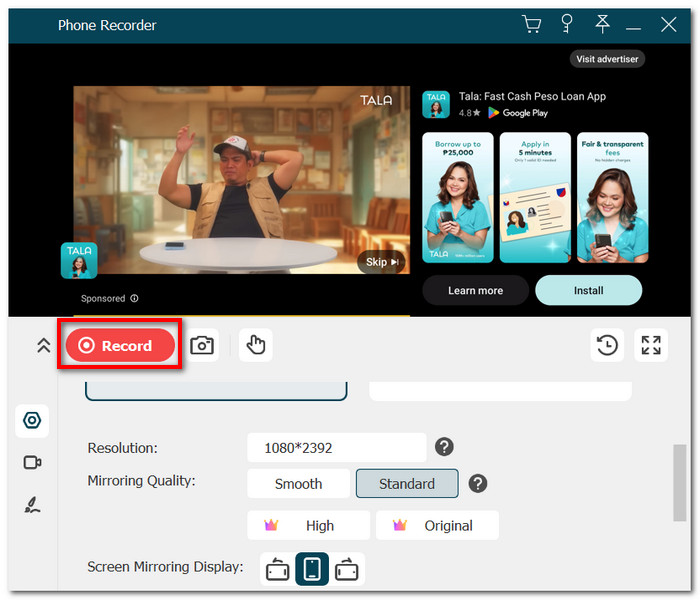Click the Install button in the ad
Screen dimensions: 700x600
pos(588,291)
